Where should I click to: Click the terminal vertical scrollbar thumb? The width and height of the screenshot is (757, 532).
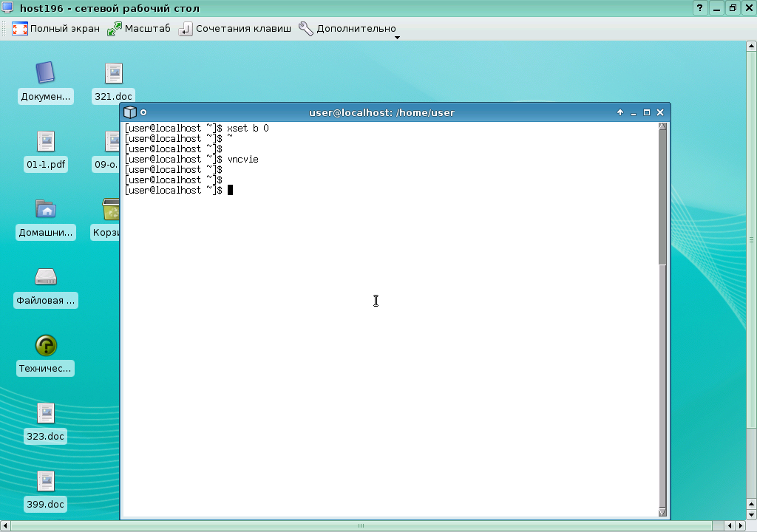(662, 196)
